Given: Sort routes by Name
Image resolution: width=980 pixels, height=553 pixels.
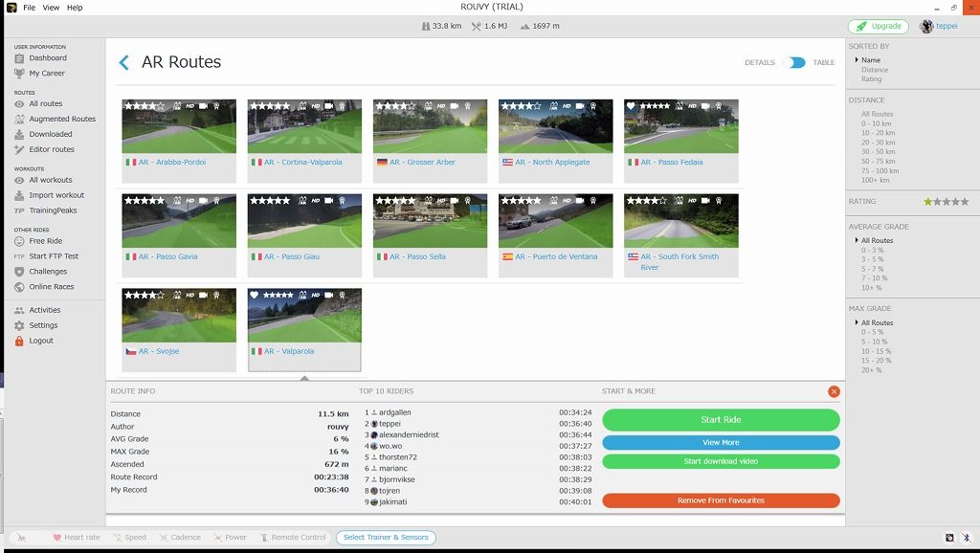Looking at the screenshot, I should coord(870,60).
